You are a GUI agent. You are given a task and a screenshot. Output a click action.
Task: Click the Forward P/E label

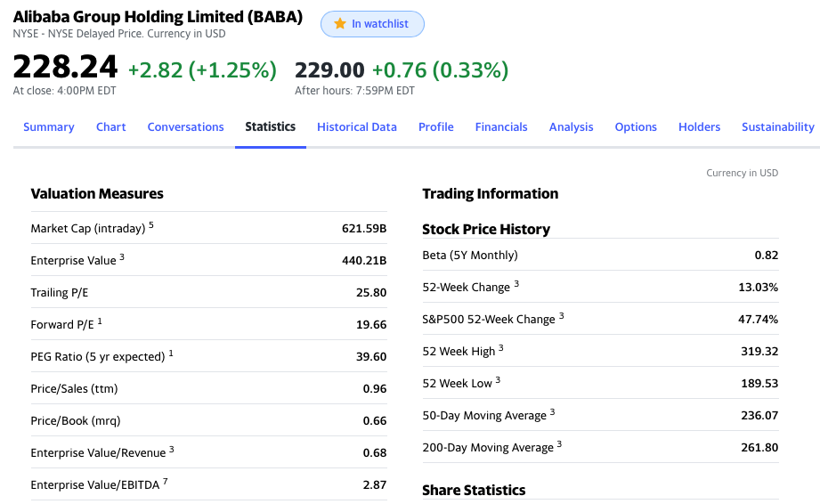62,325
